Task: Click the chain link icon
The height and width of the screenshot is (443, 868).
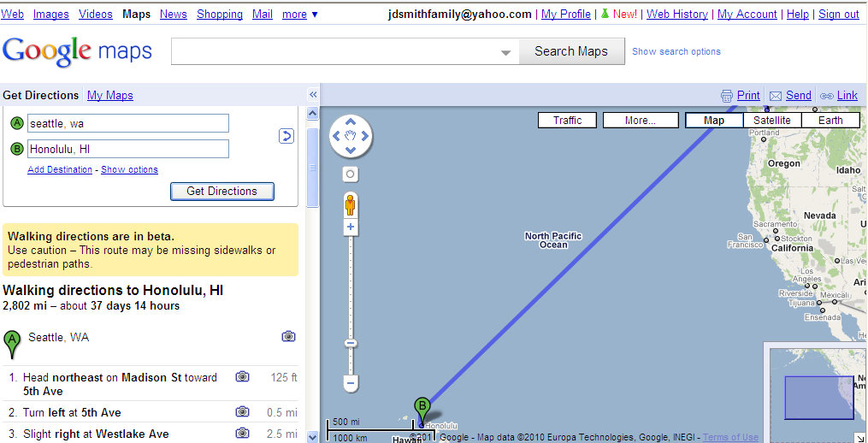Action: [827, 97]
